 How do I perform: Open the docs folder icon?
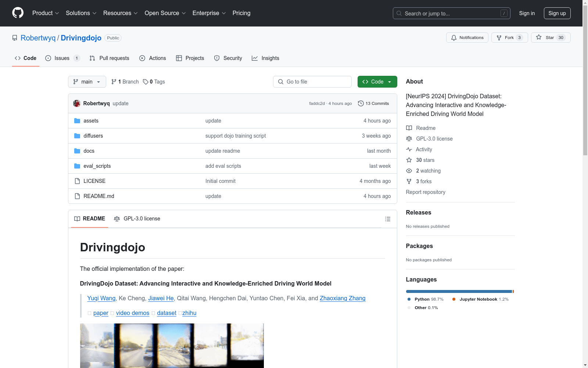77,151
